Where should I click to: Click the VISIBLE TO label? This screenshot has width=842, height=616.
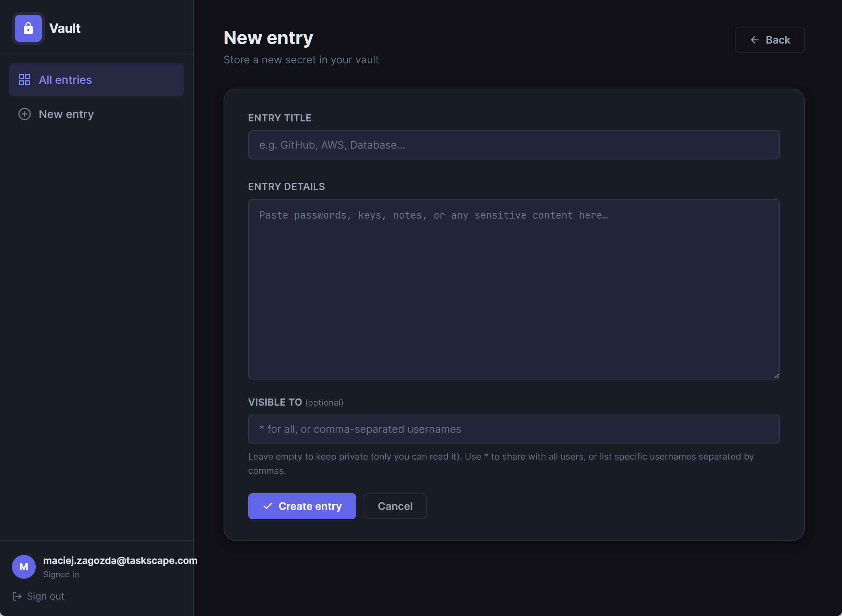(275, 402)
